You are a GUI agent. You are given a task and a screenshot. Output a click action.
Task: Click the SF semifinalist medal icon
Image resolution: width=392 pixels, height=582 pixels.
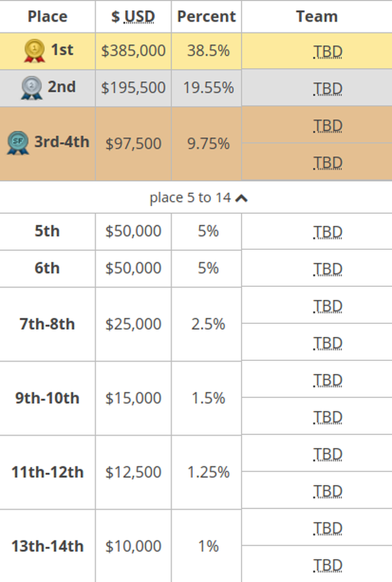pos(18,142)
